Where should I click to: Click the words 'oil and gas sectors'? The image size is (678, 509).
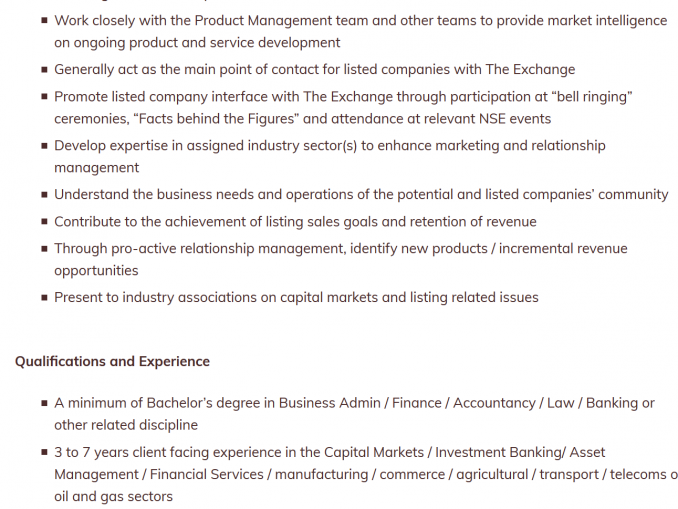(113, 496)
